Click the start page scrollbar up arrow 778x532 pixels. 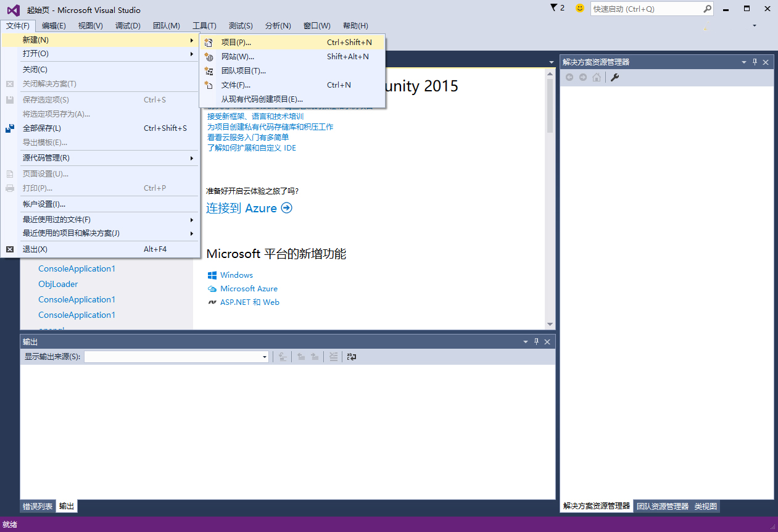550,73
